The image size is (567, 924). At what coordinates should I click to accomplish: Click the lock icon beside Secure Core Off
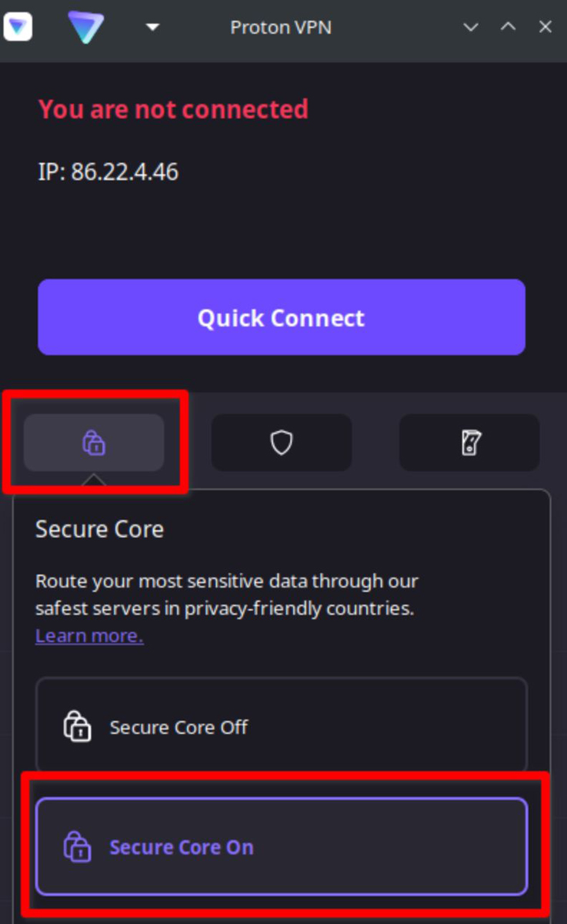(x=77, y=726)
